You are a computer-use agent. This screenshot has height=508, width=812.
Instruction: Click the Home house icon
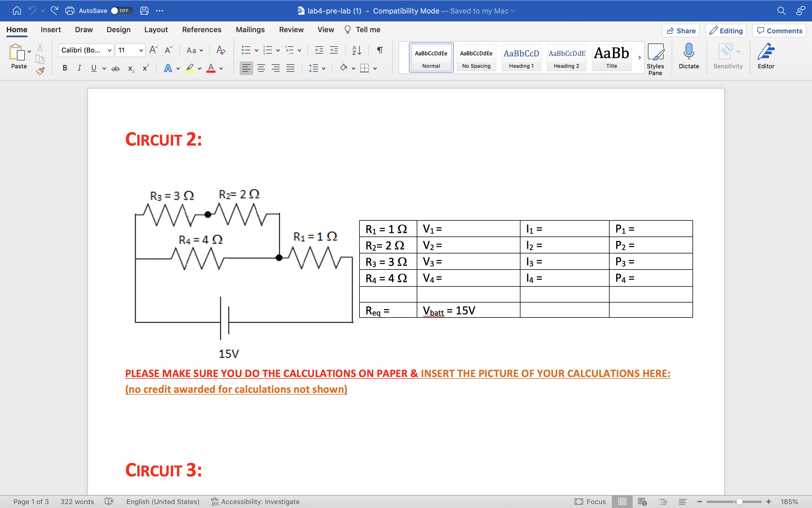point(16,11)
